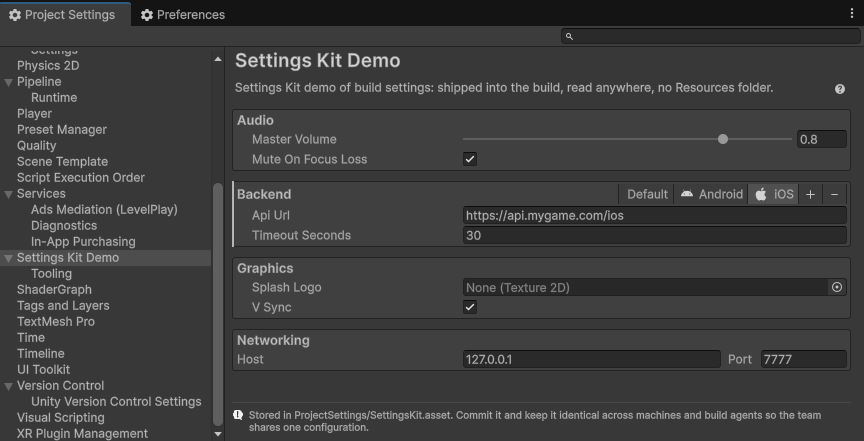Click the Timeout Seconds label
Viewport: 864px width, 441px height.
point(301,235)
